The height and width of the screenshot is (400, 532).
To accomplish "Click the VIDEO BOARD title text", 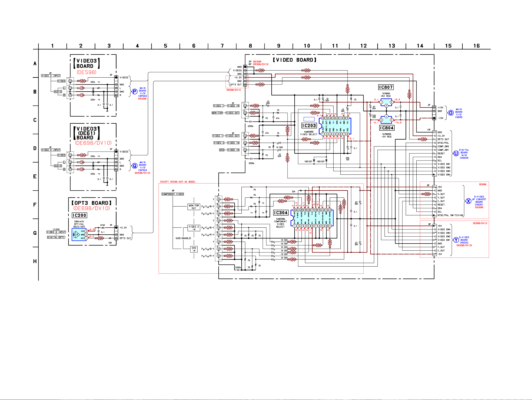I will click(x=295, y=60).
